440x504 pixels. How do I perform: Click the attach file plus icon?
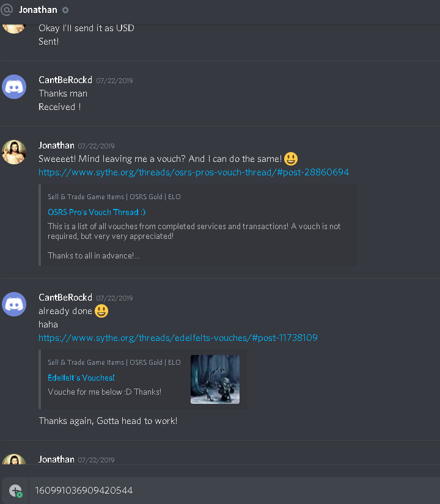[x=15, y=491]
